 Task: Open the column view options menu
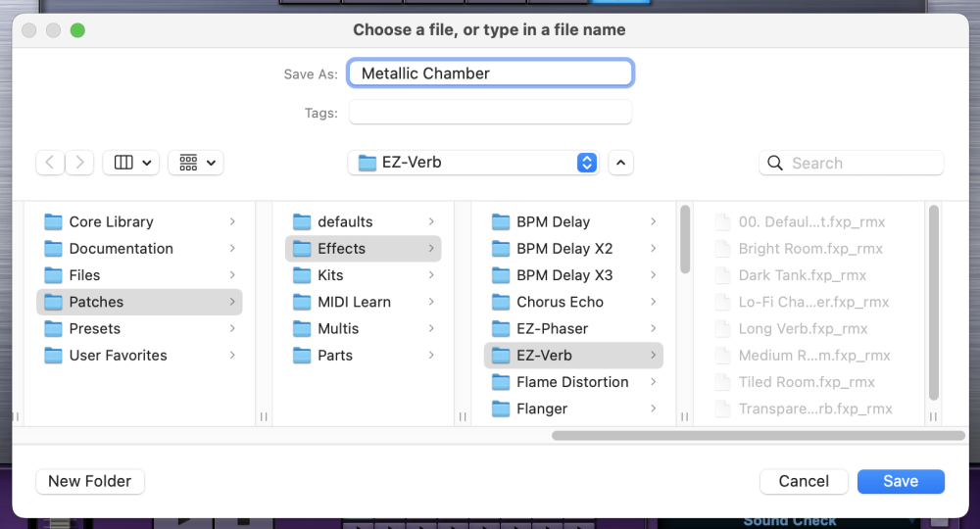click(x=131, y=163)
